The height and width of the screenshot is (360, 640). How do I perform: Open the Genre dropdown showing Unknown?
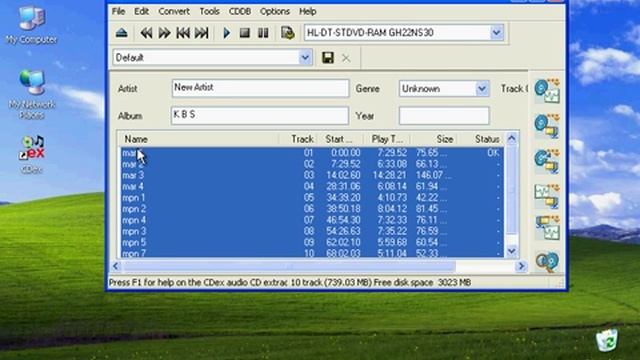482,89
